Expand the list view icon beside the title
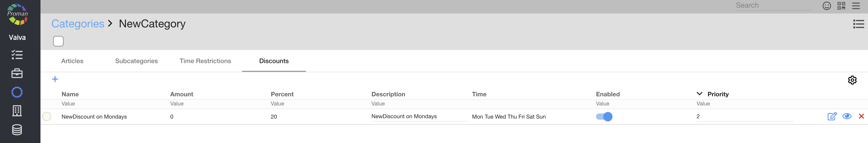868x143 pixels. point(858,24)
